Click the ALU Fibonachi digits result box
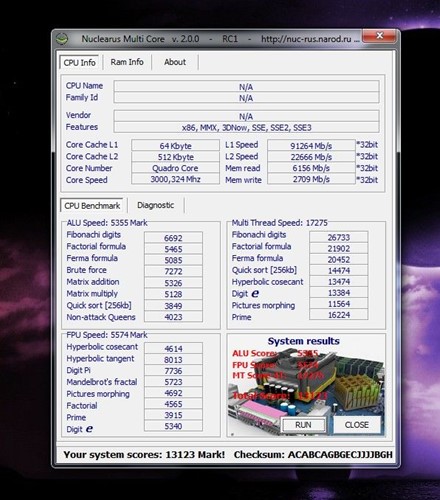The height and width of the screenshot is (500, 440). pos(173,238)
